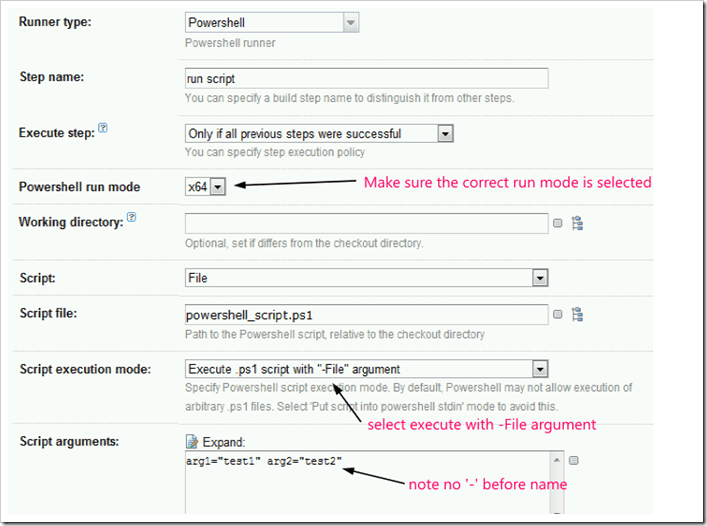The image size is (707, 526).
Task: Open the Script source dropdown showing File
Action: [539, 278]
